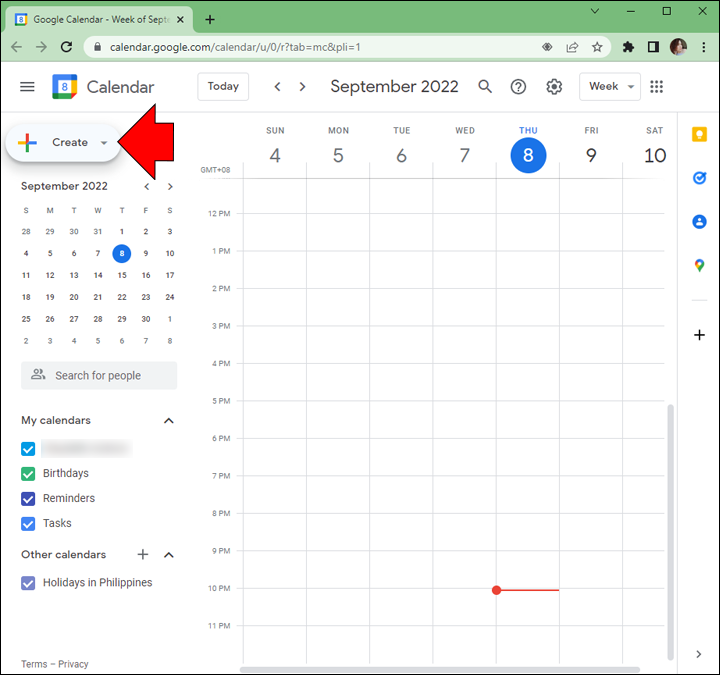Select the Google Calendar browser tab
This screenshot has width=720, height=675.
(99, 20)
